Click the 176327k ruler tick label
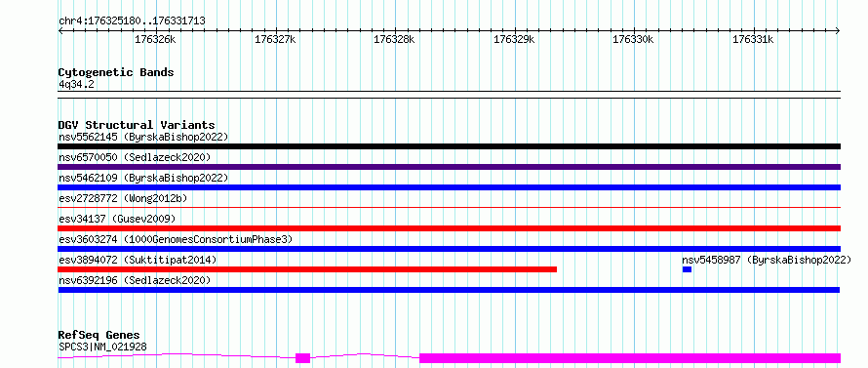The image size is (868, 368). point(275,40)
